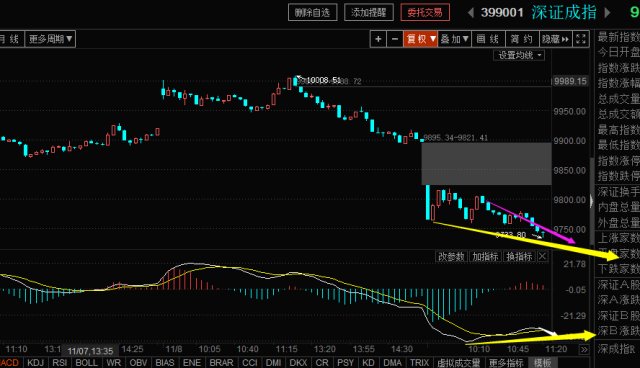Image resolution: width=640 pixels, height=368 pixels.
Task: Switch to KD indicator tab
Action: pos(369,363)
